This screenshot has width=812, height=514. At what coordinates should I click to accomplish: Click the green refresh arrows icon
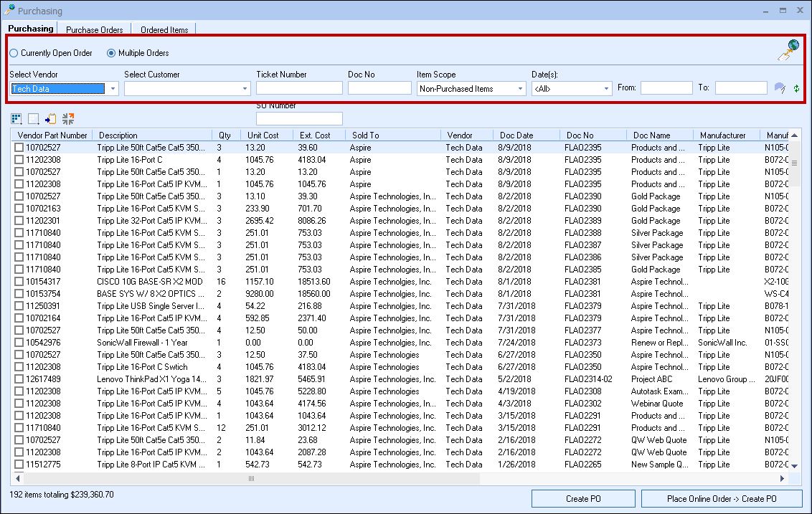(x=796, y=88)
